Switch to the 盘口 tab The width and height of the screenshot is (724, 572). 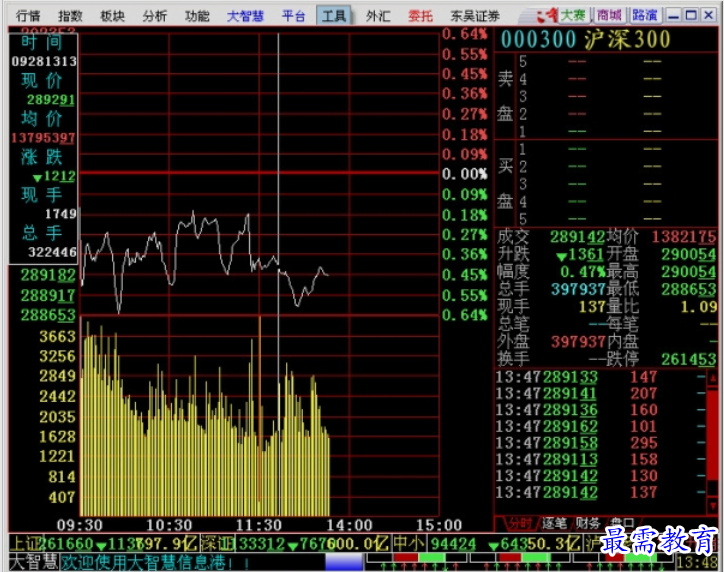click(621, 523)
